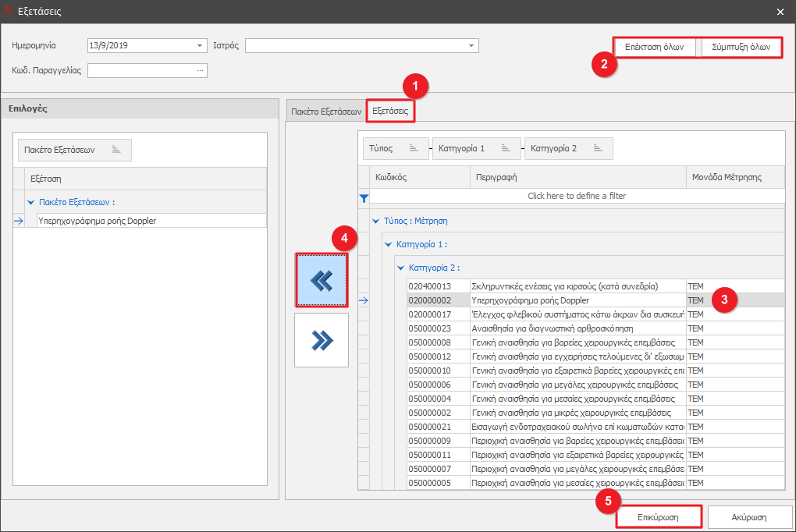796x532 pixels.
Task: Collapse the Τύπος : Μέτρηση group
Action: (x=375, y=222)
